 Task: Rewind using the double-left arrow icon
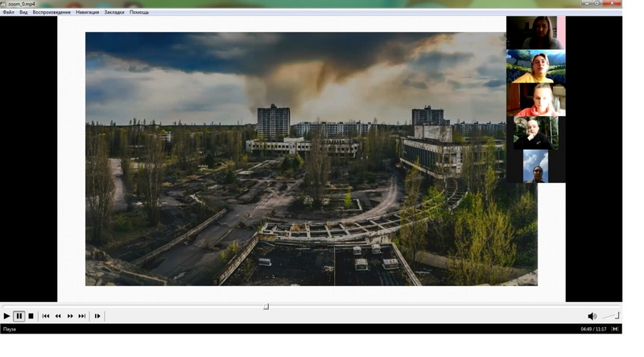[x=58, y=316]
